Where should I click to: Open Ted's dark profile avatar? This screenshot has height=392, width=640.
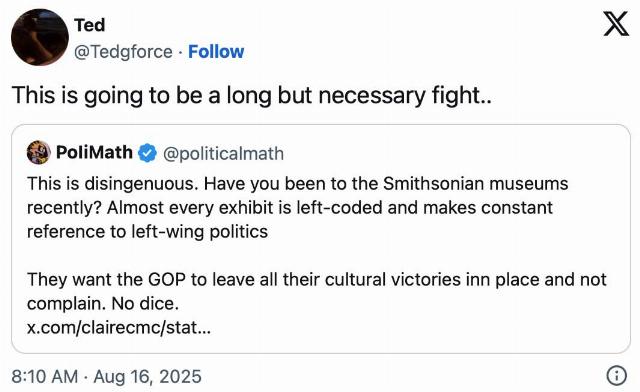tap(40, 37)
